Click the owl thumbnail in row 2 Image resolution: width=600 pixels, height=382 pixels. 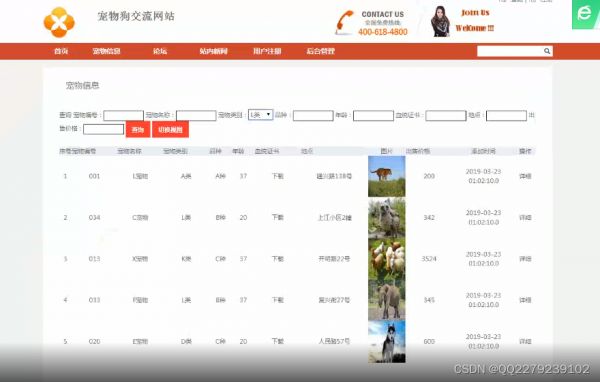(x=386, y=218)
